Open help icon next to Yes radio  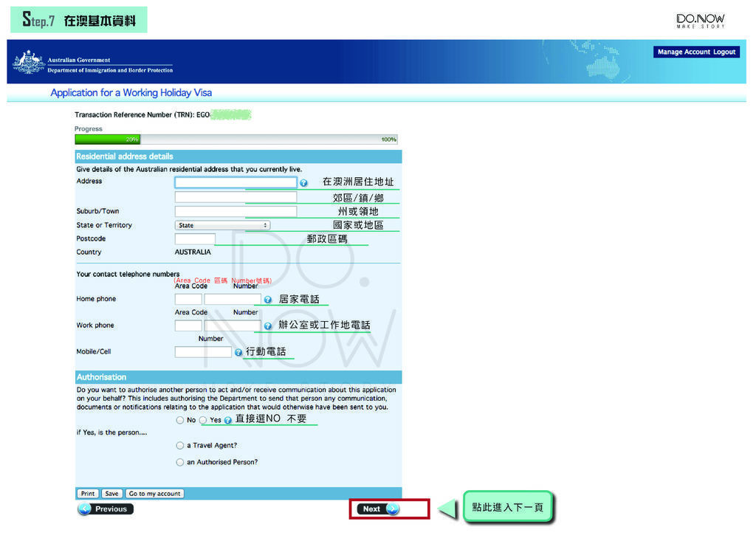coord(227,421)
